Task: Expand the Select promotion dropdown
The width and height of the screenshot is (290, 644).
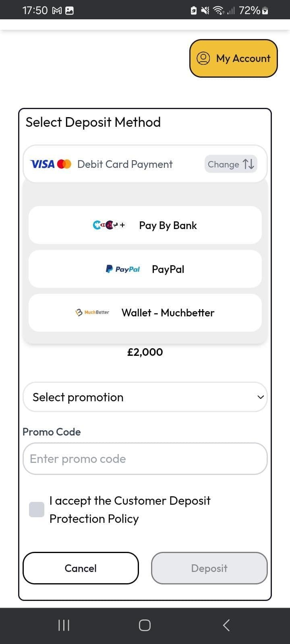Action: tap(145, 397)
